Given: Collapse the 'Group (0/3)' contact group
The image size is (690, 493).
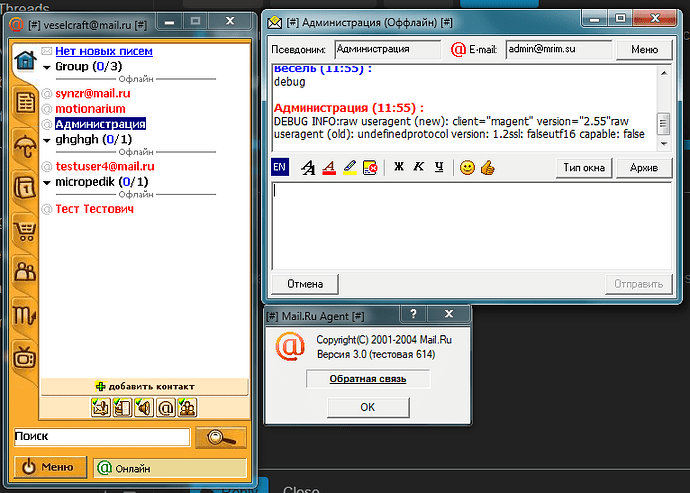Looking at the screenshot, I should (x=47, y=67).
